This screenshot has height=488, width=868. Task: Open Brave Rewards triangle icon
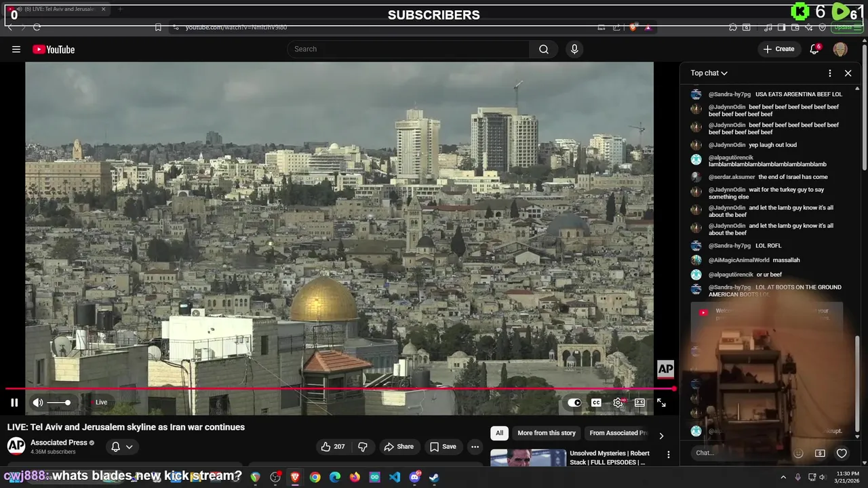pos(648,27)
